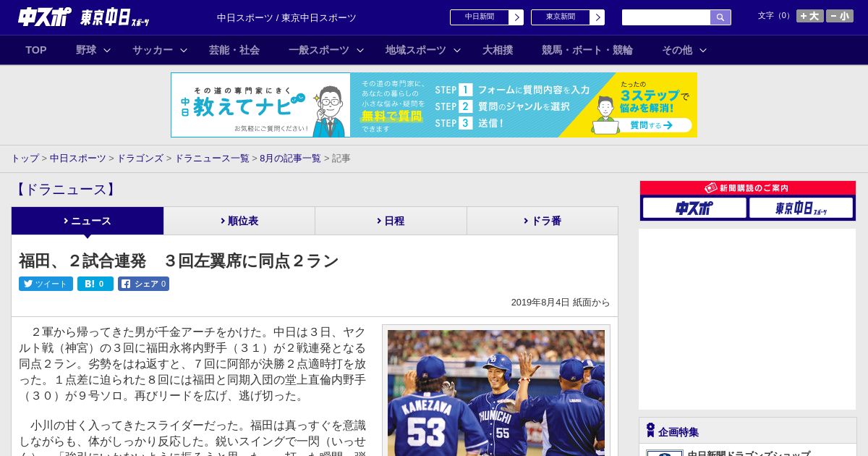Go to 8月の記事一覧 in the breadcrumb
868x456 pixels.
point(290,158)
